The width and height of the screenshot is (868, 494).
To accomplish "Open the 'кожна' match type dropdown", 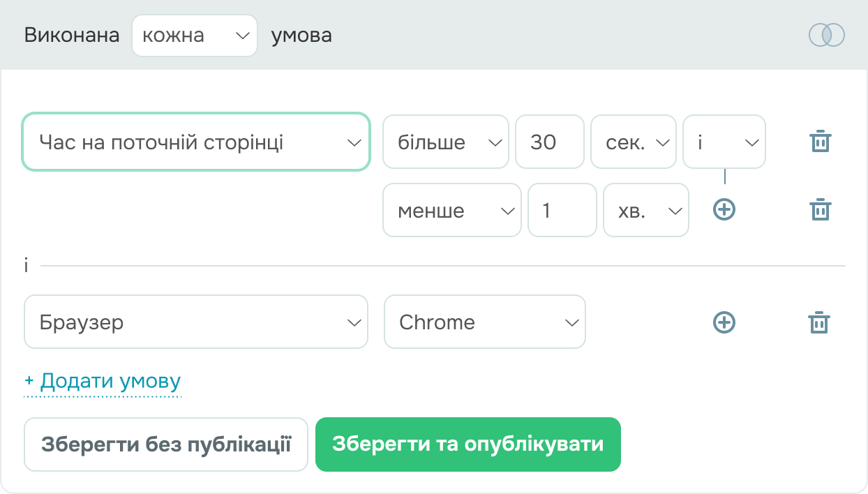I will [195, 35].
